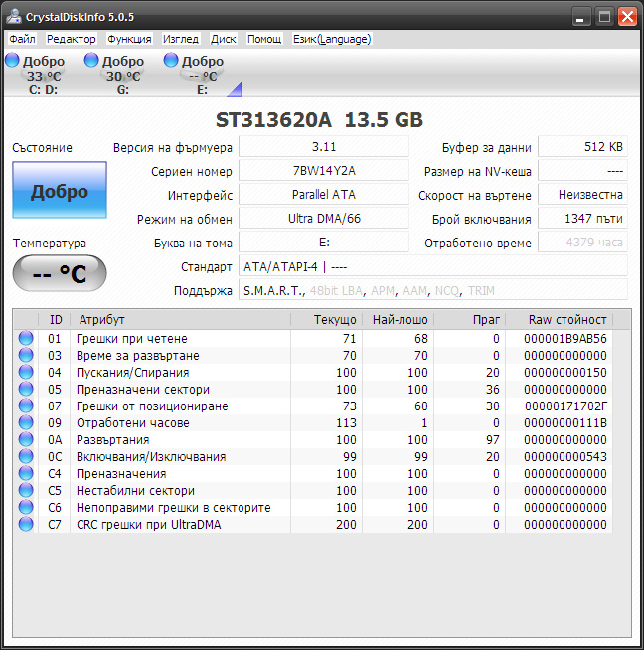This screenshot has width=644, height=650.
Task: Click the serial number field 7BW14Y2A
Action: (324, 171)
